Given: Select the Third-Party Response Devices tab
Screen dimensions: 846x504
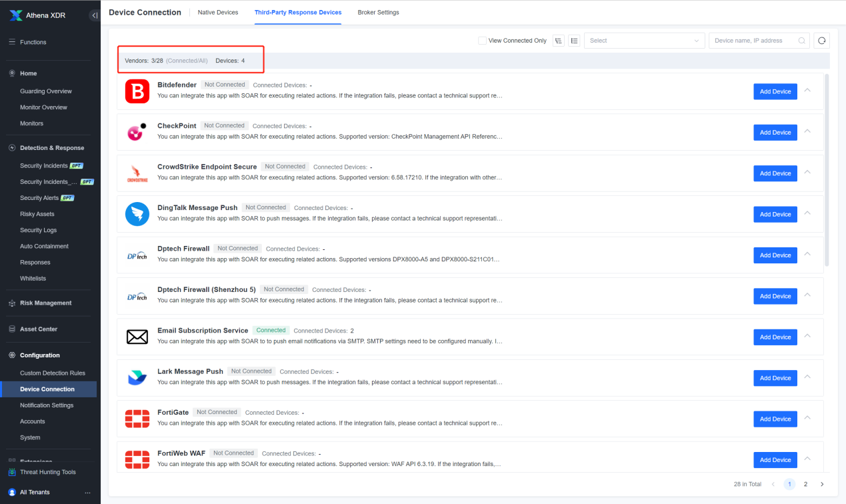Looking at the screenshot, I should point(298,13).
